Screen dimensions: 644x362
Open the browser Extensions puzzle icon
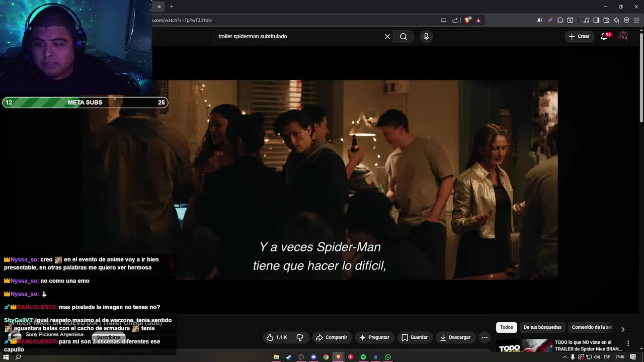(x=560, y=20)
